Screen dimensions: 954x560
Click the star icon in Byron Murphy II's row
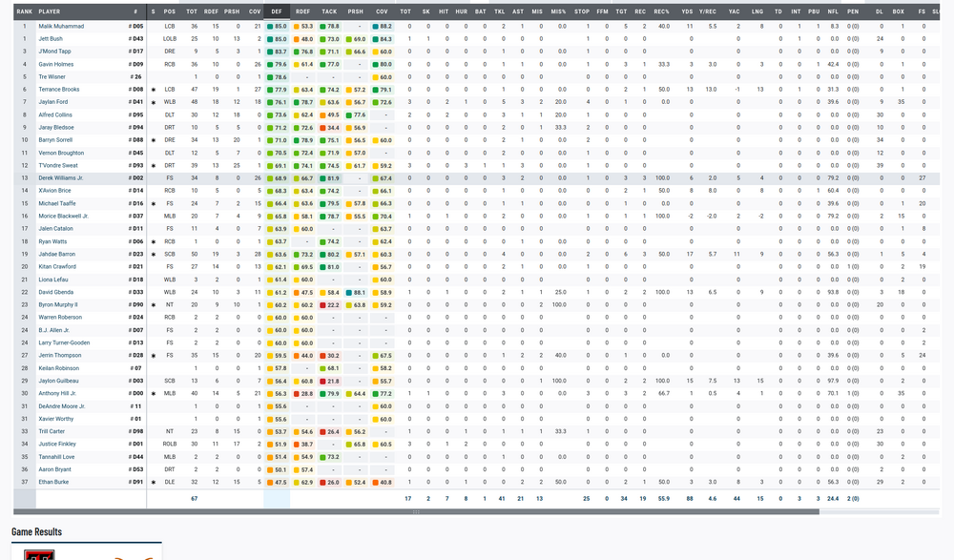[x=154, y=304]
